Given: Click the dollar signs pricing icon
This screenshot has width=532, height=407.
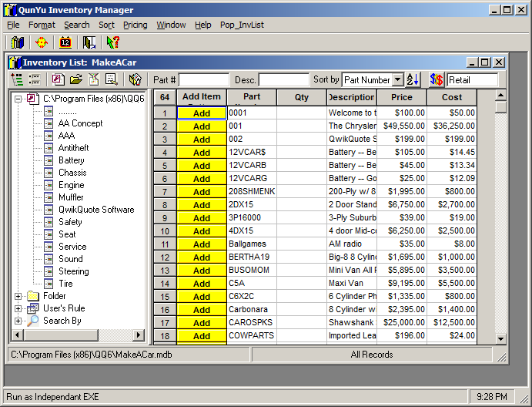Looking at the screenshot, I should pos(437,79).
